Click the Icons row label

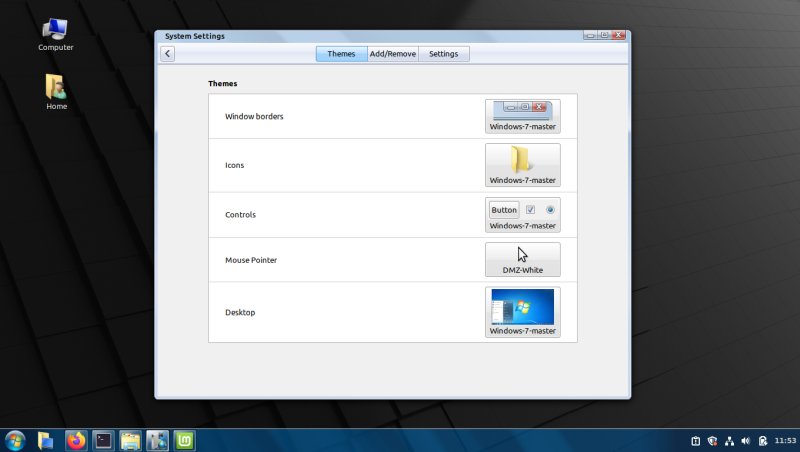point(235,165)
